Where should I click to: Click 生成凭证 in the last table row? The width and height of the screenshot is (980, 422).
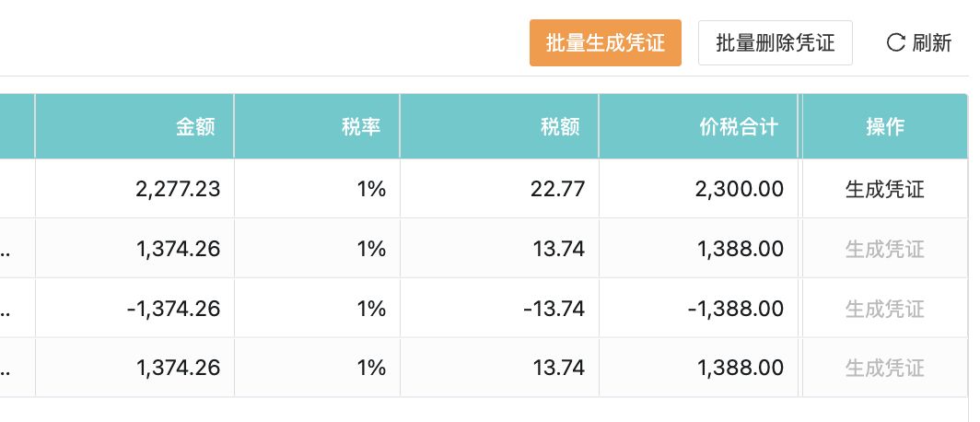pos(884,368)
